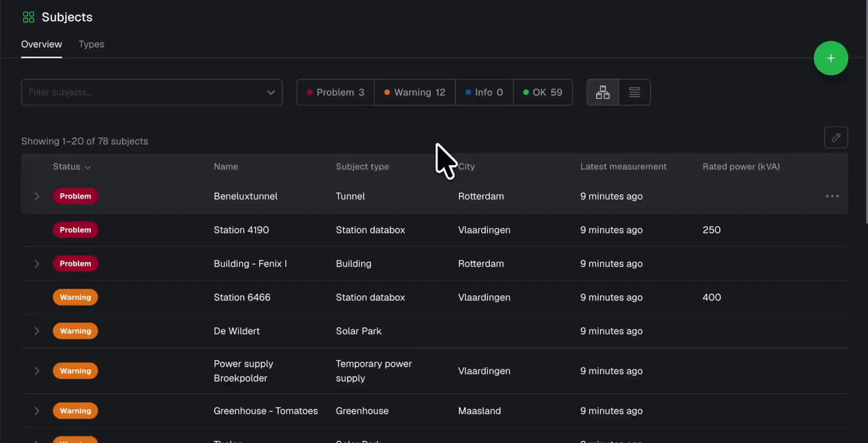Toggle the Info 0 status filter
Image resolution: width=868 pixels, height=443 pixels.
coord(484,92)
